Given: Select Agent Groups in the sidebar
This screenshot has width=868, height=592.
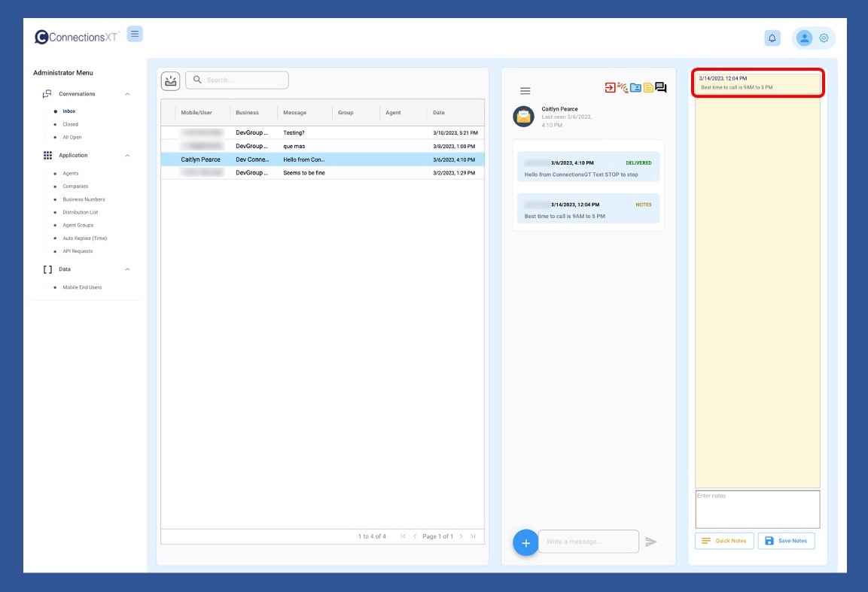Looking at the screenshot, I should coord(78,226).
